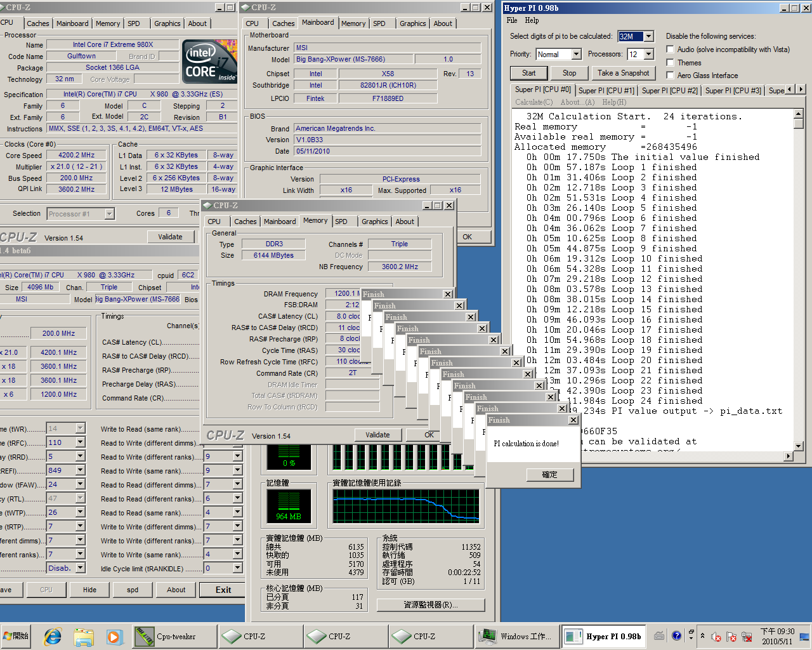Screen dimensions: 812x650
Task: Click the Exit button in Cpu-tweaker
Action: [223, 590]
